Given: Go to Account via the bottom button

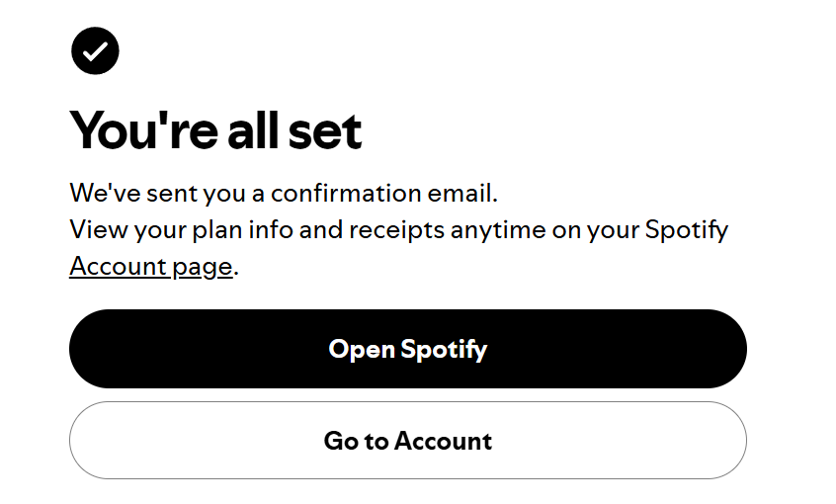Looking at the screenshot, I should pos(407,440).
